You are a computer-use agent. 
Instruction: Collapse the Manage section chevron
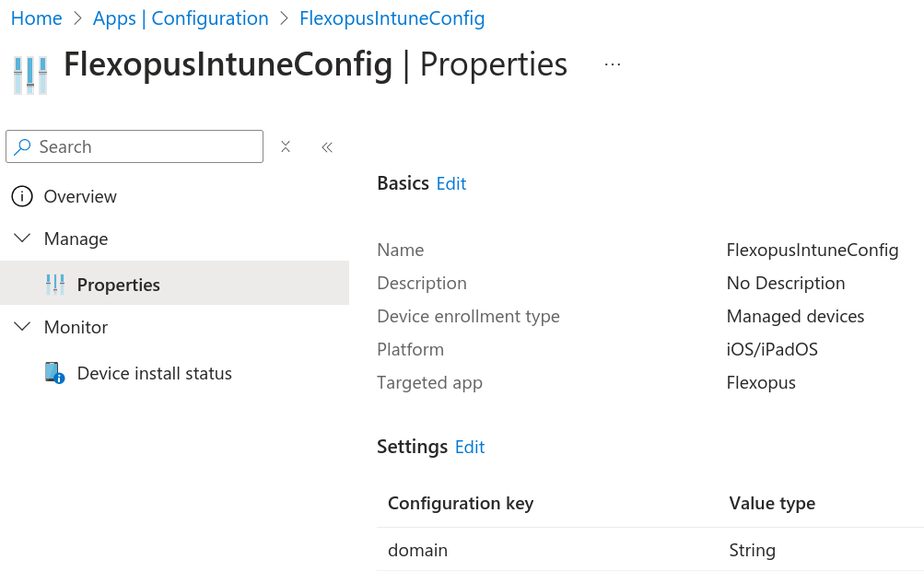22,239
